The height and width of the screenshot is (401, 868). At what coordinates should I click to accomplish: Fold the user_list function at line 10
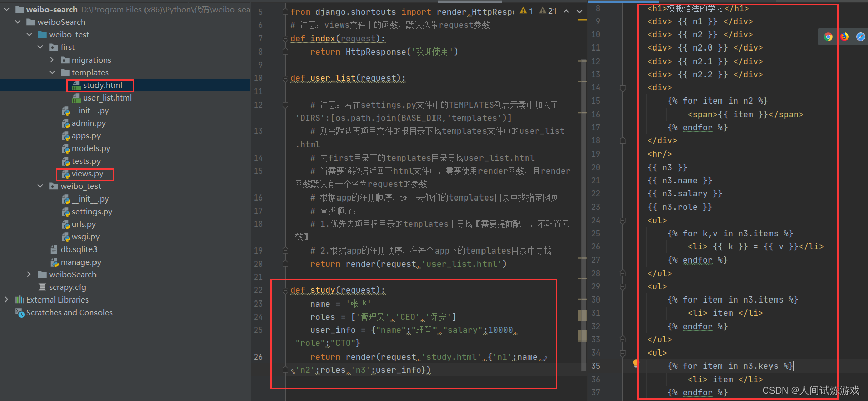(x=285, y=78)
